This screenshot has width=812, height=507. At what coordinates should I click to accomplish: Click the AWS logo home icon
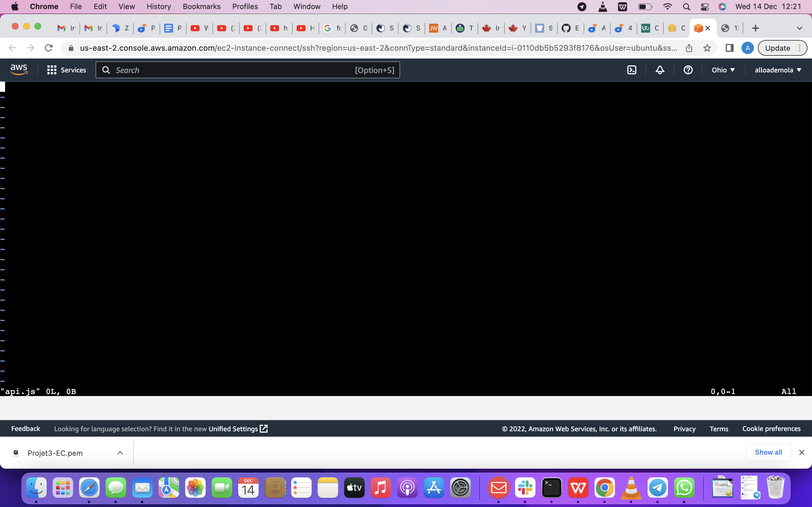(19, 70)
